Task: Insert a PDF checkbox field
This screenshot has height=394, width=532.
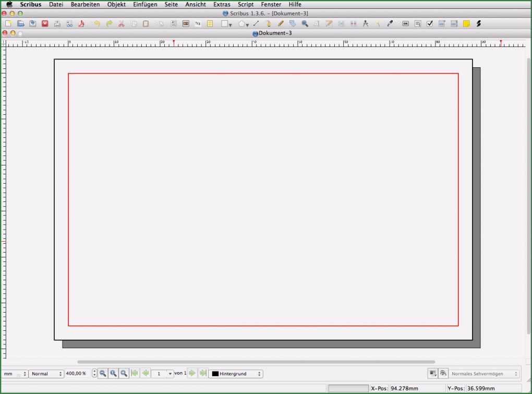Action: click(430, 23)
